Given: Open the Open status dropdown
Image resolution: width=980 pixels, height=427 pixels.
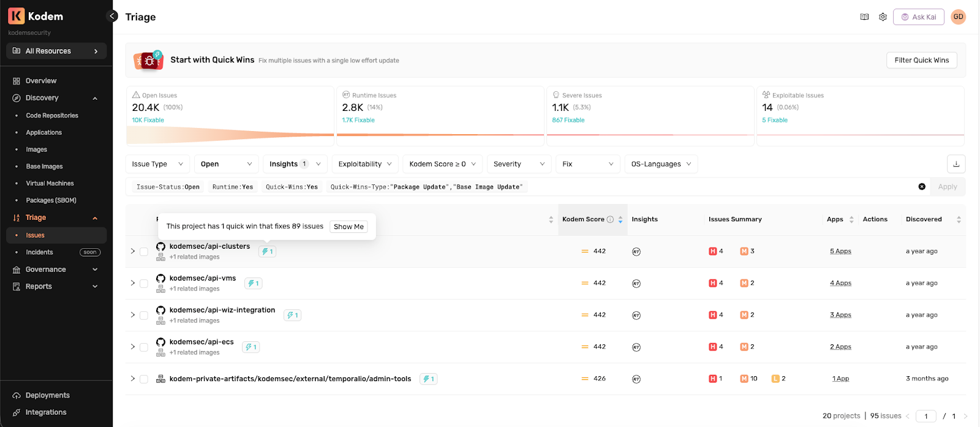Looking at the screenshot, I should pyautogui.click(x=227, y=164).
